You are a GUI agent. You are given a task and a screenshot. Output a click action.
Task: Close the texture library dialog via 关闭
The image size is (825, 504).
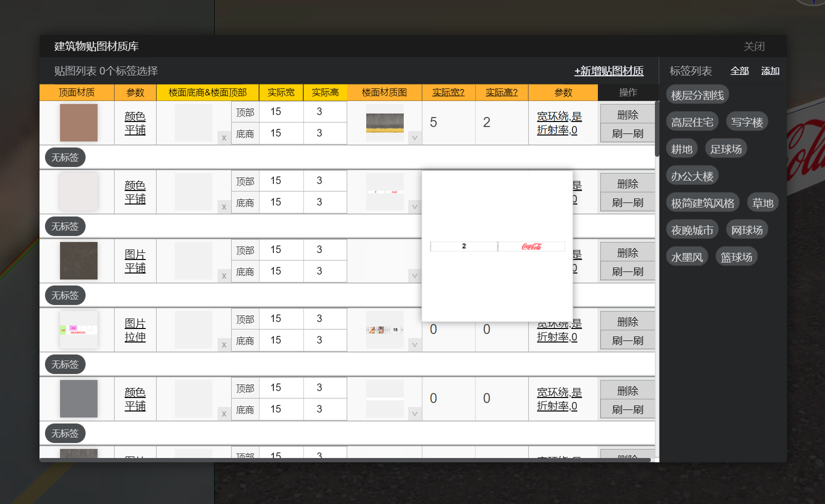[754, 46]
